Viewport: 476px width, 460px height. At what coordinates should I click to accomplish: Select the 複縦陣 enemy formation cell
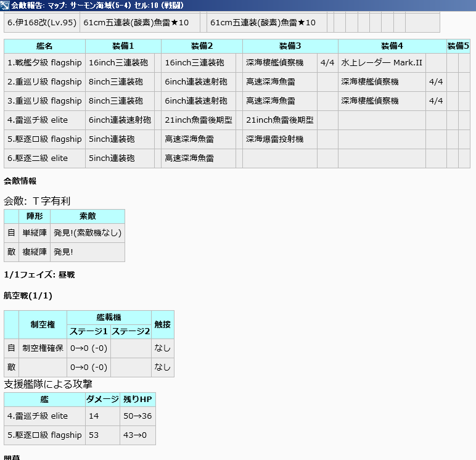[34, 252]
